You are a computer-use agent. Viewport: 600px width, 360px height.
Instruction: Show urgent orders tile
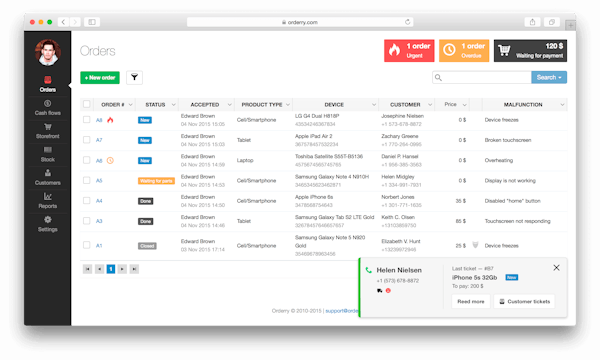coord(409,50)
